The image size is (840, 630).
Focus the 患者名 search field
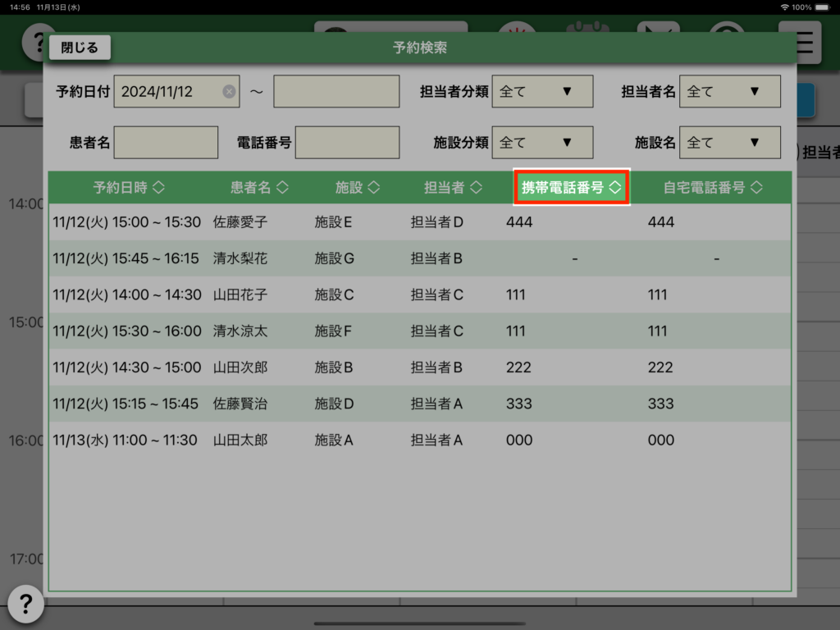(166, 143)
